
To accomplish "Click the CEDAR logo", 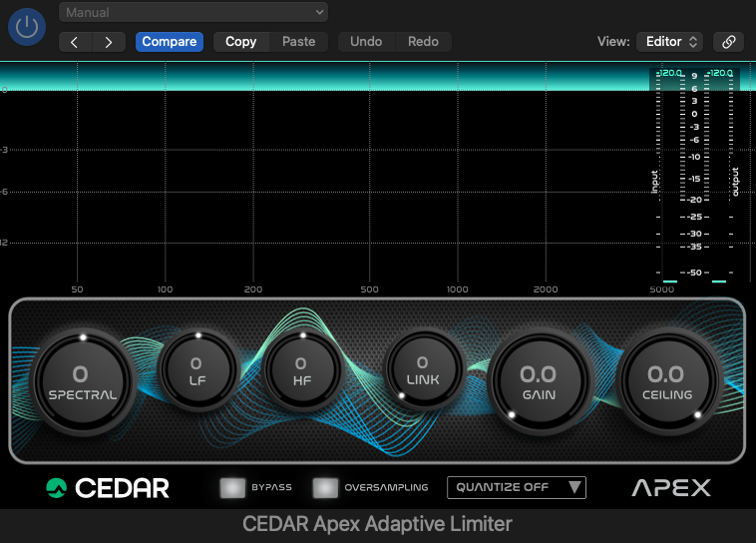I will coord(108,488).
